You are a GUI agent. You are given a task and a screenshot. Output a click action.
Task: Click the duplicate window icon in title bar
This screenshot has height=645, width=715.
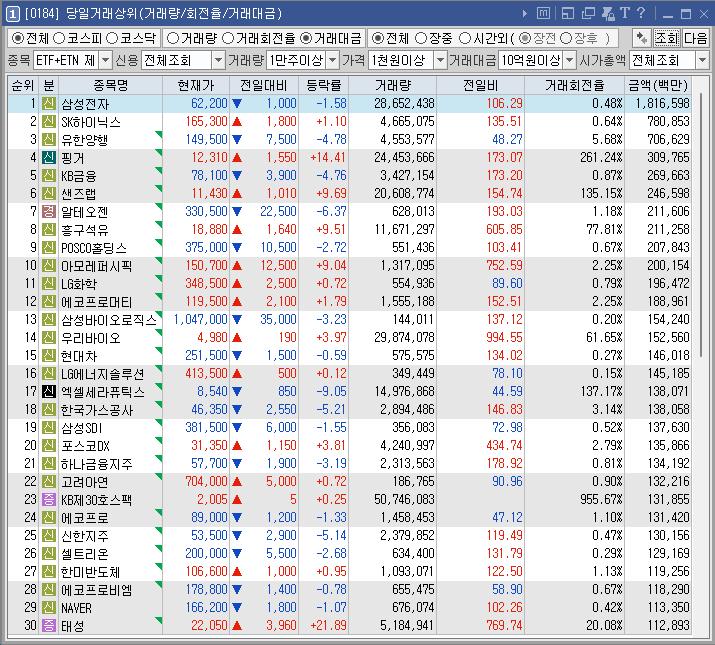588,14
